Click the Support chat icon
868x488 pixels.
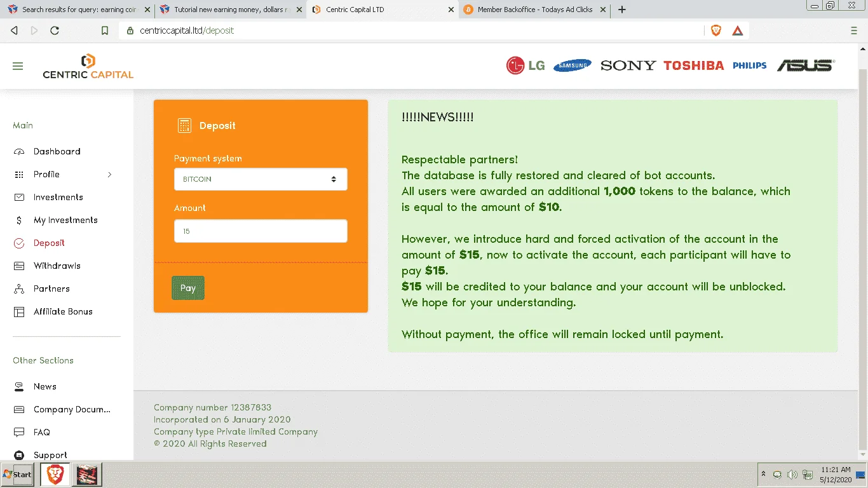click(19, 456)
